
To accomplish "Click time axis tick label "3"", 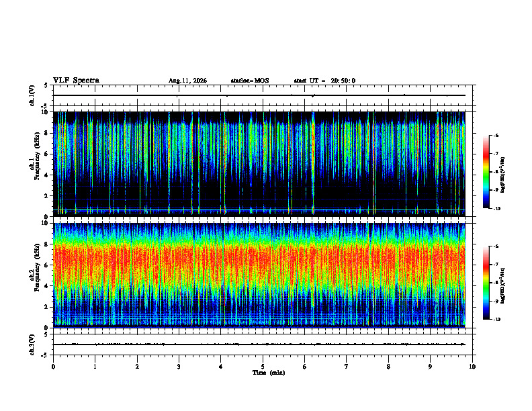I will pos(179,367).
